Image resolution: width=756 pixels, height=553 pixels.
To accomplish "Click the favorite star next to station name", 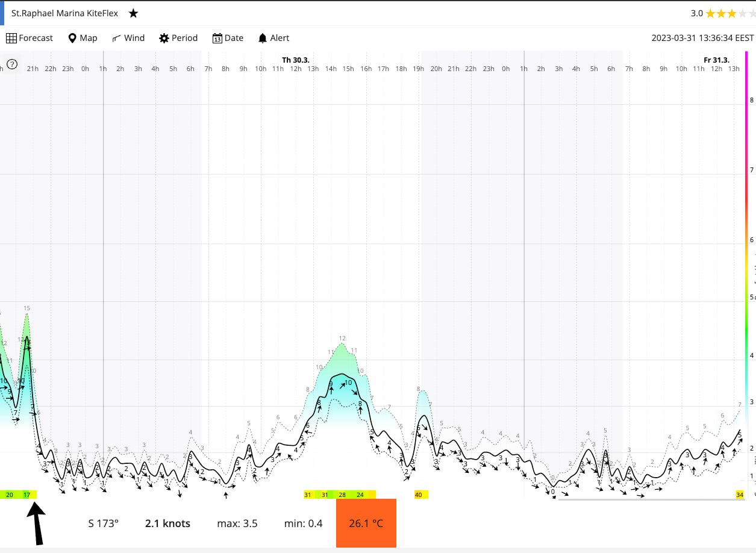I will 133,13.
